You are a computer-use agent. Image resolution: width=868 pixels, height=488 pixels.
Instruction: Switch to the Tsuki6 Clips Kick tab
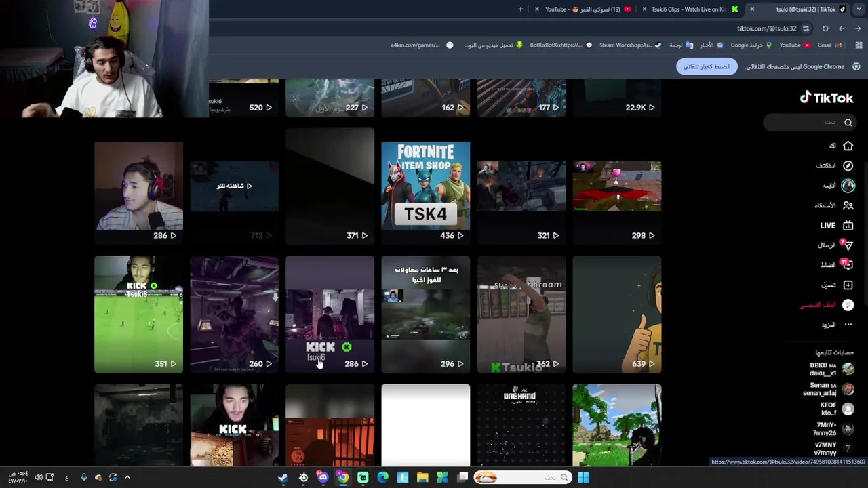click(692, 9)
